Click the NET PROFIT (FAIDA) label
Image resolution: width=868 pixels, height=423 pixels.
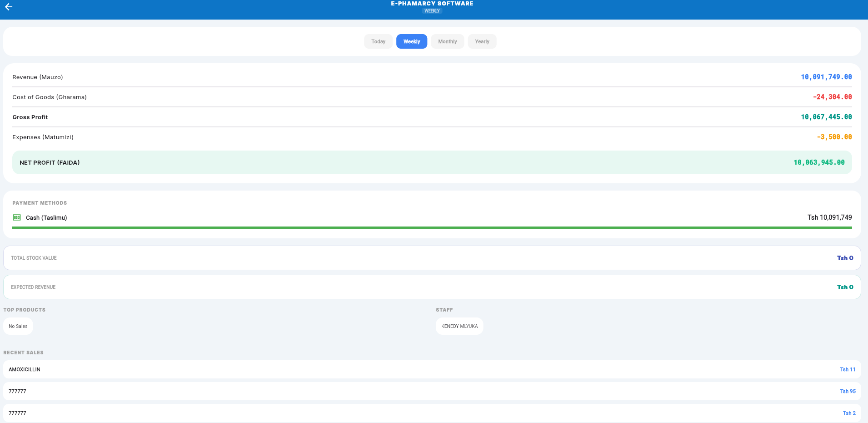[50, 162]
